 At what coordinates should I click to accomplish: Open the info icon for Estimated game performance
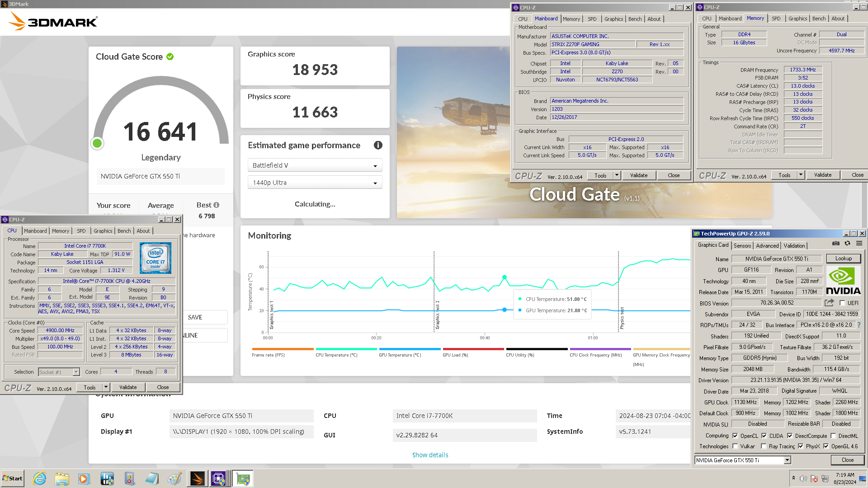[378, 145]
